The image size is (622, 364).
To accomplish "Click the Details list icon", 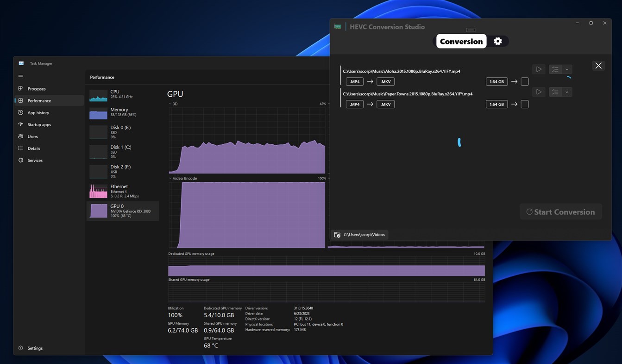I will [x=20, y=148].
